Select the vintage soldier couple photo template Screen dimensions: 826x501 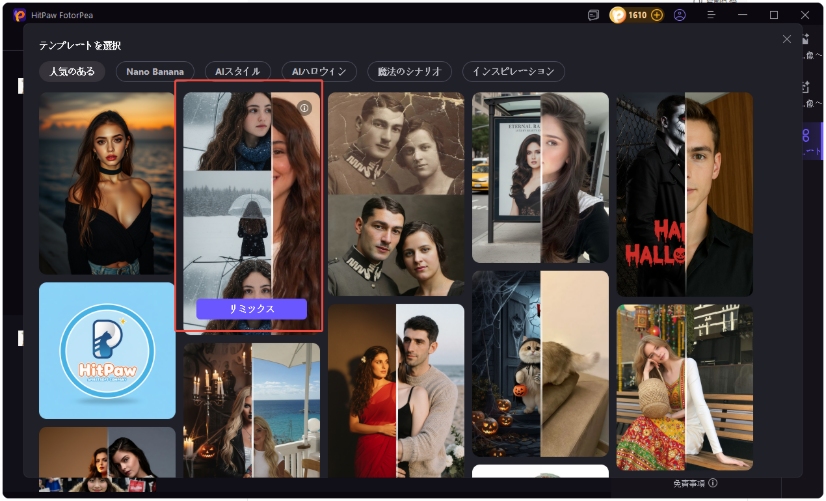pyautogui.click(x=396, y=194)
